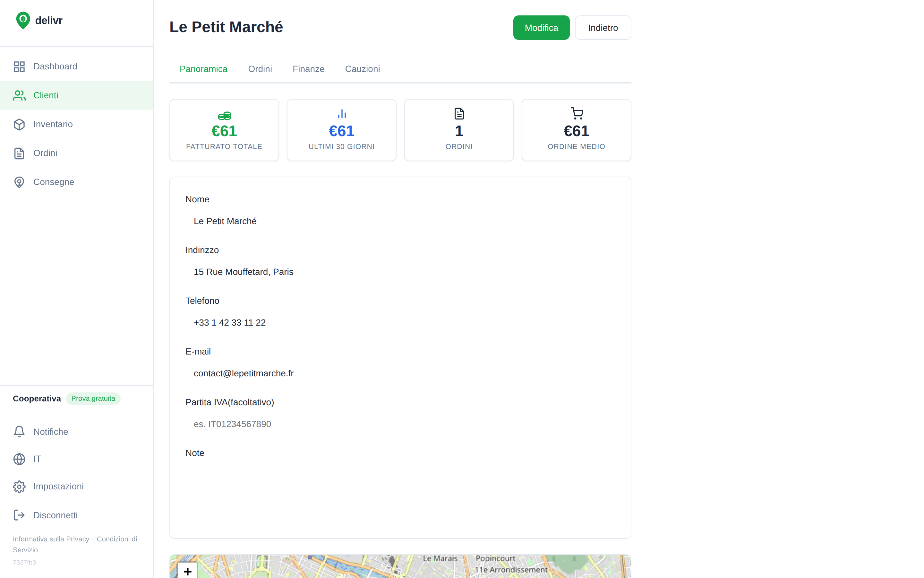Image resolution: width=924 pixels, height=578 pixels.
Task: Click cart icon on Ordine Medio card
Action: [577, 114]
